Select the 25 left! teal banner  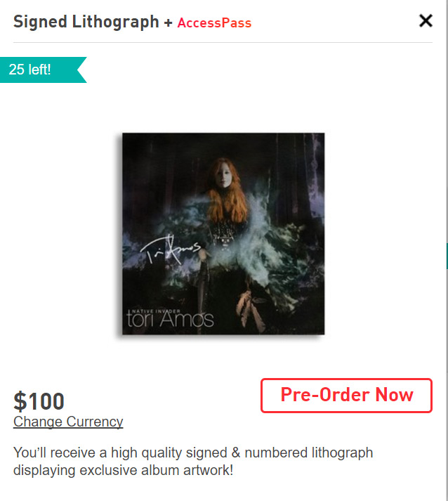pos(43,70)
